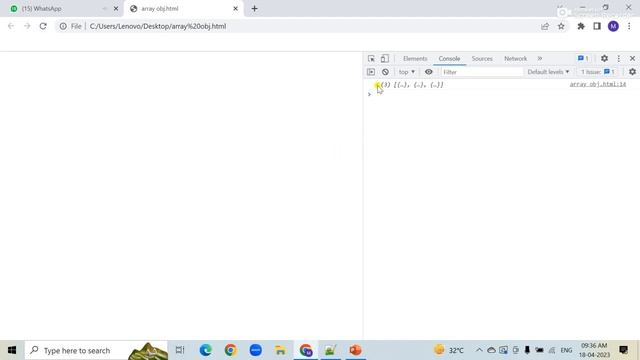Image resolution: width=640 pixels, height=360 pixels.
Task: Select the inspect element picker icon
Action: point(371,59)
